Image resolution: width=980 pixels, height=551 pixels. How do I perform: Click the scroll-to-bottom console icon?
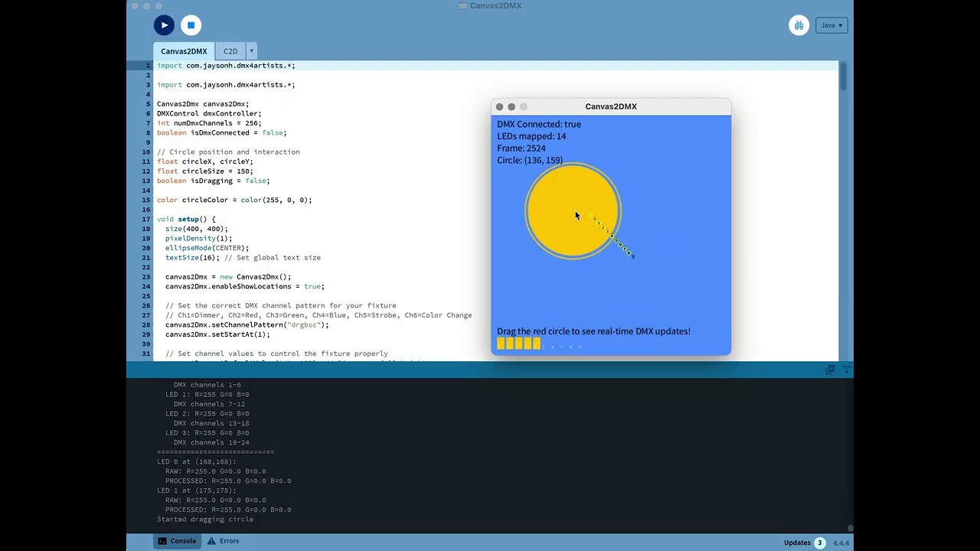[x=847, y=370]
